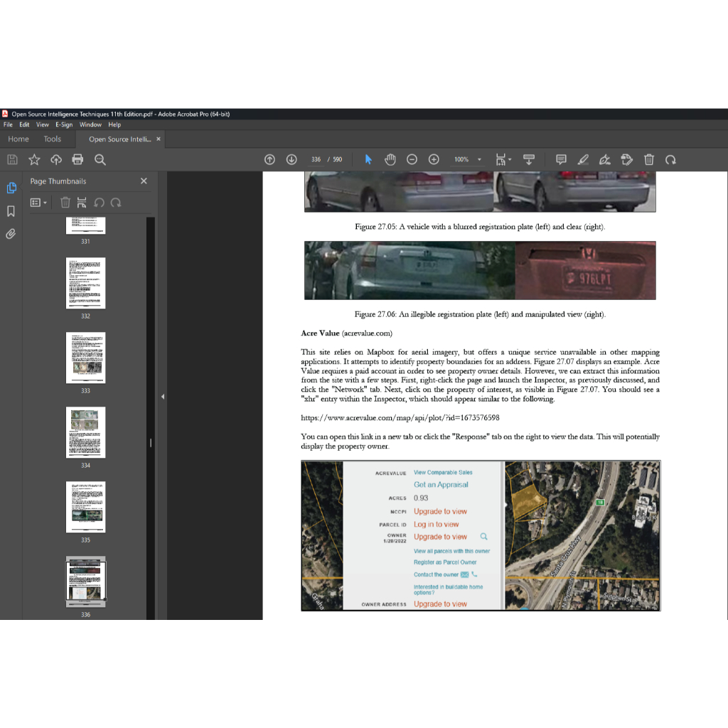
Task: Collapse the navigation pane divider arrow
Action: [x=162, y=397]
